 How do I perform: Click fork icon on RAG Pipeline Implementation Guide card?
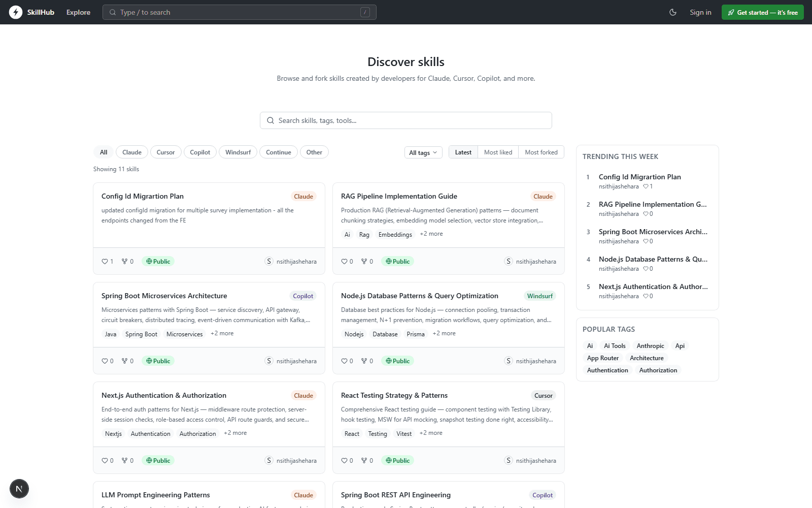click(364, 262)
